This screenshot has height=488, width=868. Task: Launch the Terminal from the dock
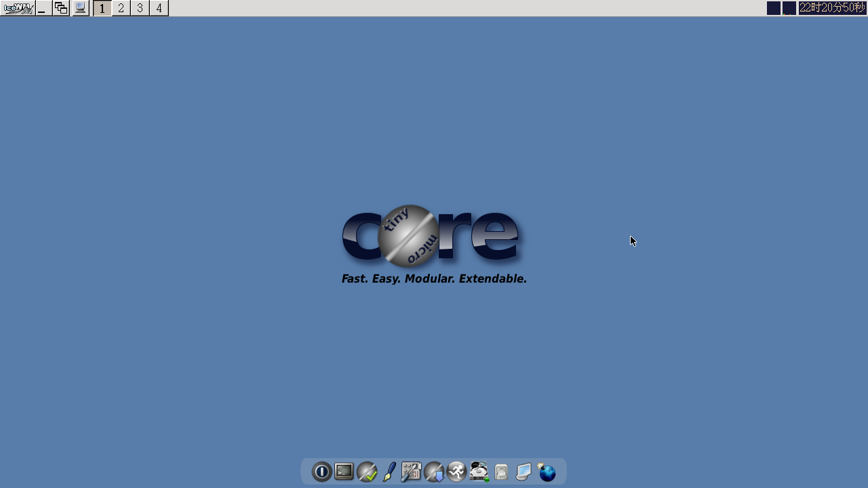(344, 471)
